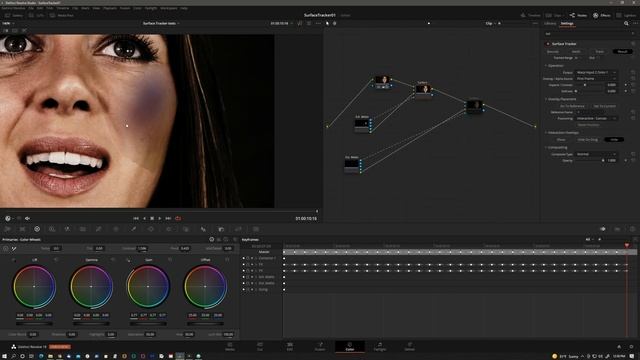640x360 pixels.
Task: Open the Key palette icon
Action: (x=221, y=229)
